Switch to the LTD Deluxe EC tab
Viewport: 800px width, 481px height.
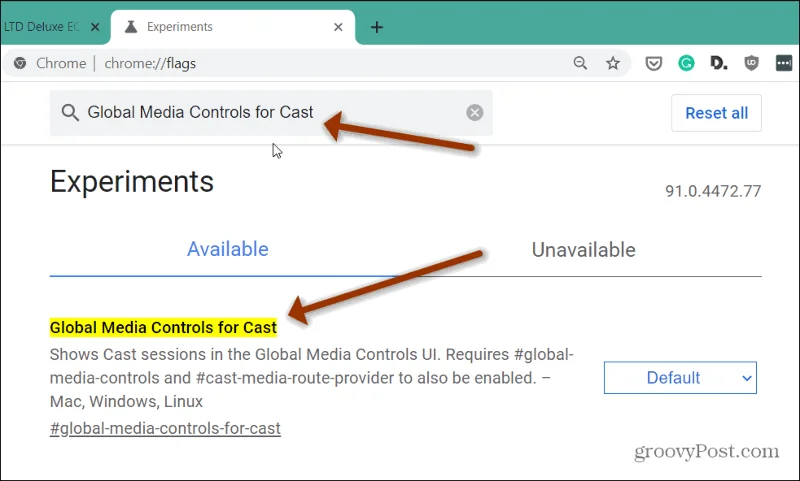click(41, 27)
